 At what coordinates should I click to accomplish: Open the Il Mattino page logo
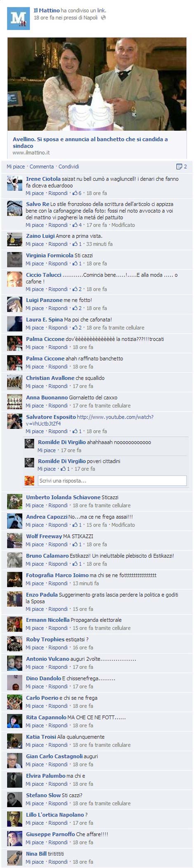click(18, 19)
